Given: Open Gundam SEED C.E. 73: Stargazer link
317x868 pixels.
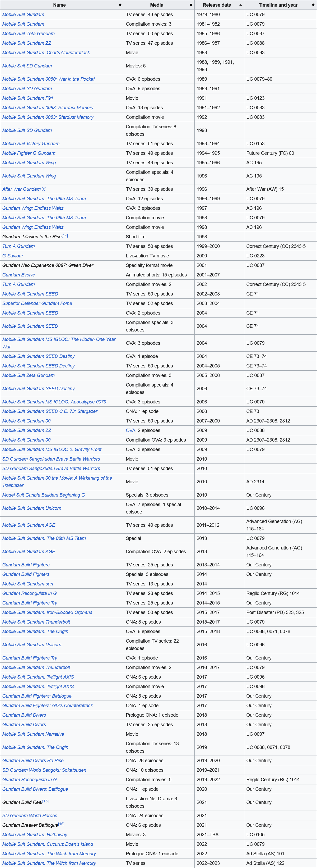Looking at the screenshot, I should click(x=50, y=411).
